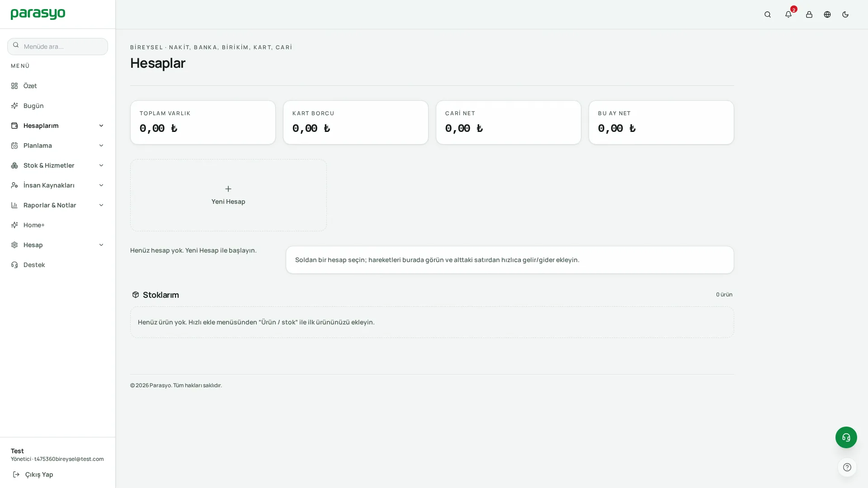The width and height of the screenshot is (868, 488).
Task: Click the Planlama calendar icon
Action: 14,145
